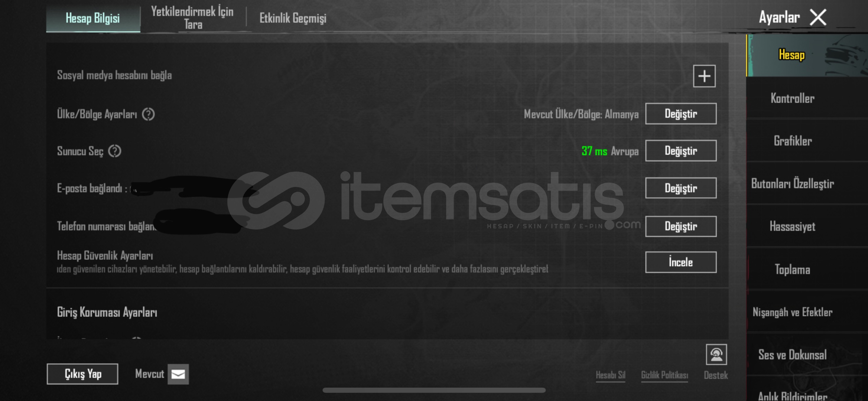This screenshot has width=868, height=401.
Task: Click İncele for account security settings
Action: [x=681, y=262]
